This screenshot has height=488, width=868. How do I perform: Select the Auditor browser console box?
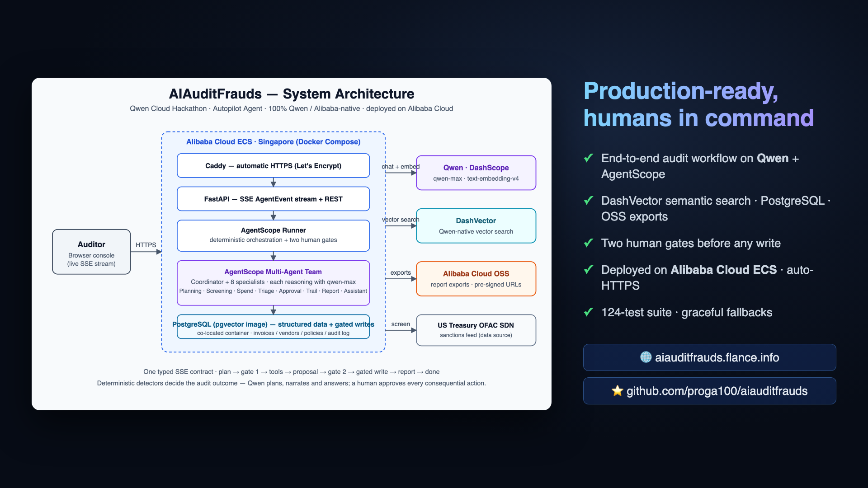[x=91, y=252]
